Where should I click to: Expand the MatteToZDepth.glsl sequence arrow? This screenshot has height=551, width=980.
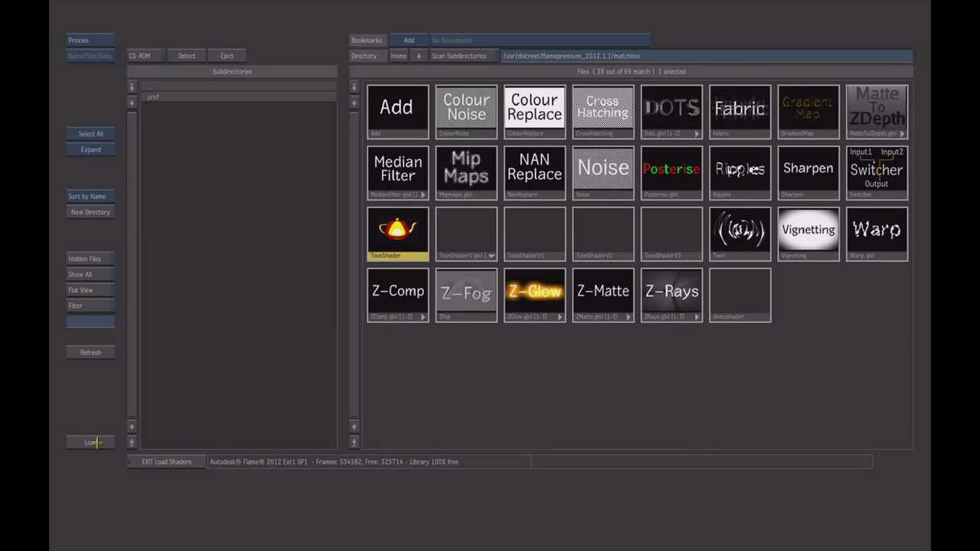point(902,134)
